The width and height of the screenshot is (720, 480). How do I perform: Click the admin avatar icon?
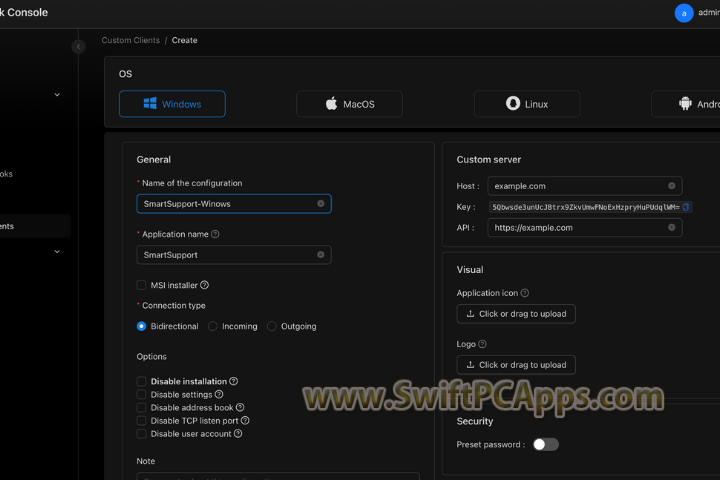[684, 13]
